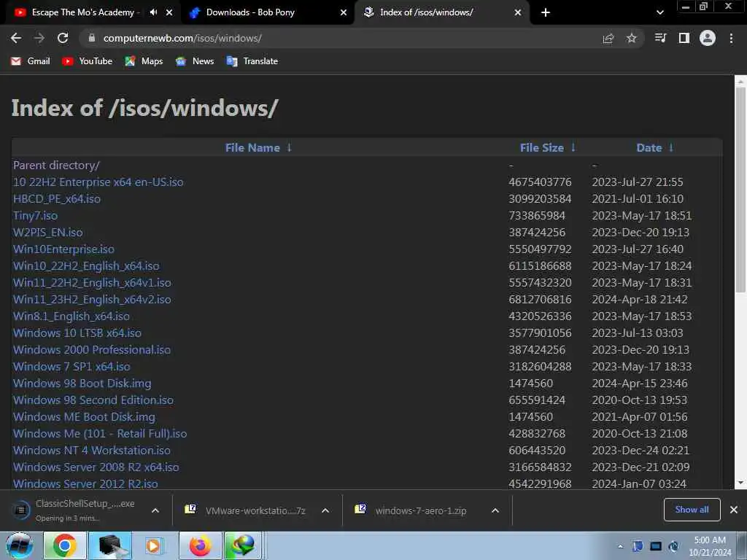Click Windows ME Boot Disk.img
This screenshot has height=560, width=747.
tap(84, 416)
